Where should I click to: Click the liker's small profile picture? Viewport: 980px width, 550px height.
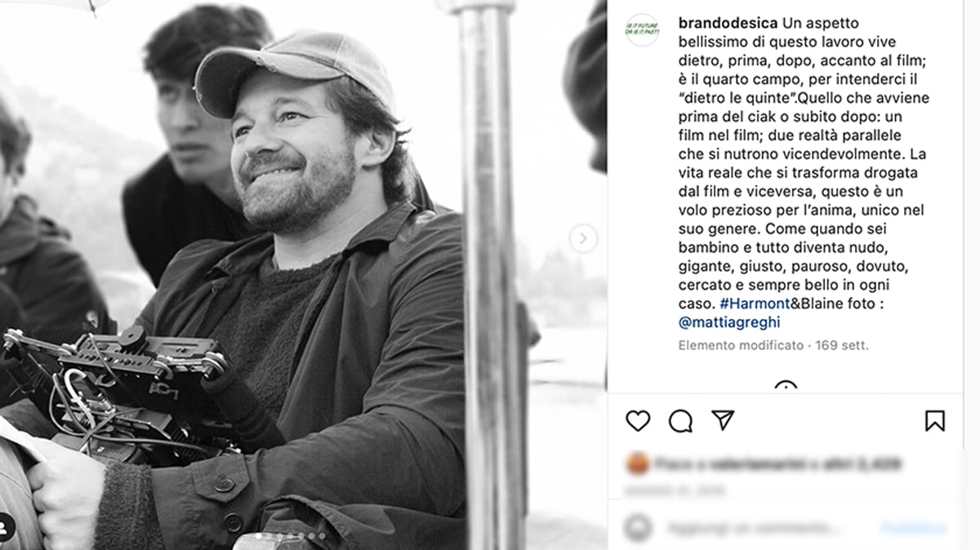637,464
